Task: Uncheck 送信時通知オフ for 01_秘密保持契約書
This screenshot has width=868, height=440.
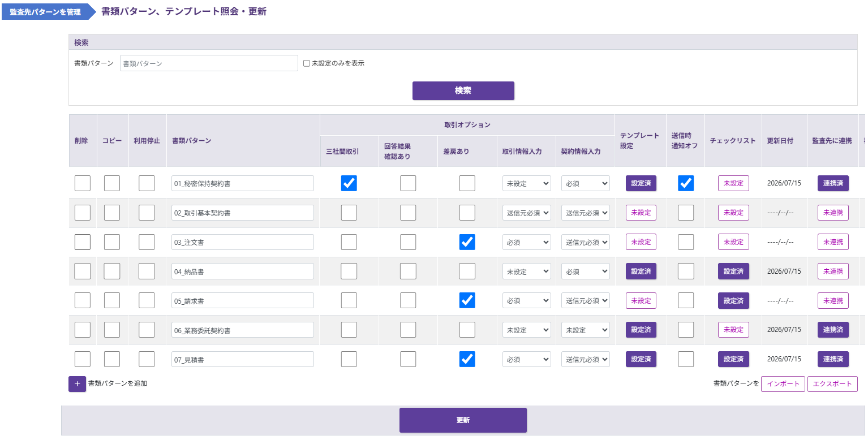Action: (x=686, y=183)
